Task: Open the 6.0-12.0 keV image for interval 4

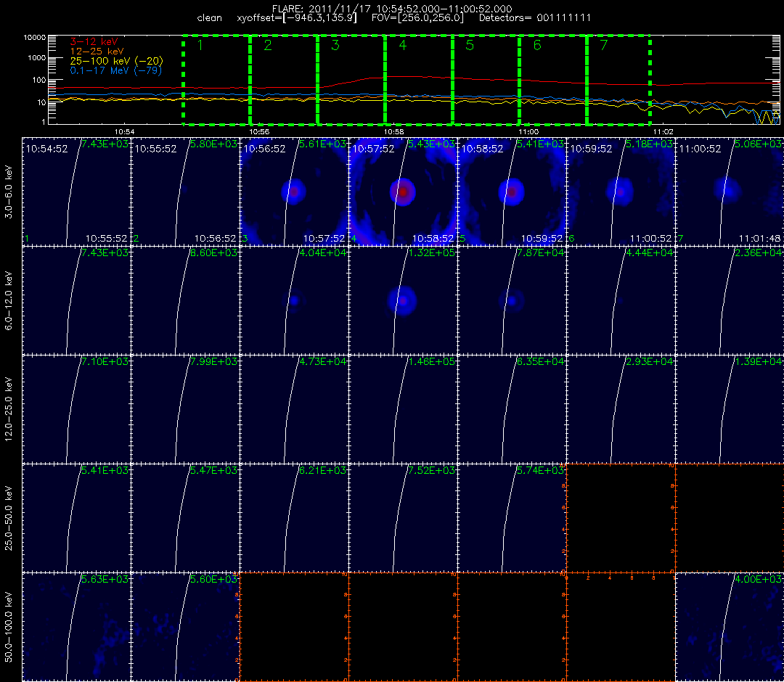Action: pyautogui.click(x=404, y=300)
